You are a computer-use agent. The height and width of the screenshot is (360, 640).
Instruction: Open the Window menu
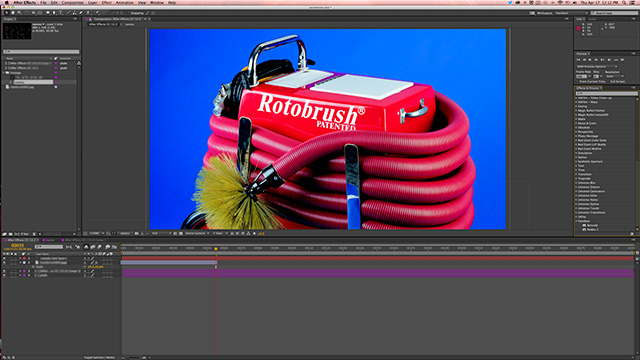157,2
